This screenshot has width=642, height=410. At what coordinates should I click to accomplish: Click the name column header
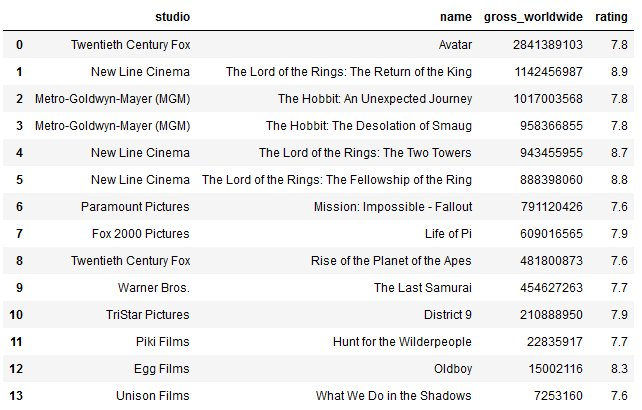coord(456,17)
